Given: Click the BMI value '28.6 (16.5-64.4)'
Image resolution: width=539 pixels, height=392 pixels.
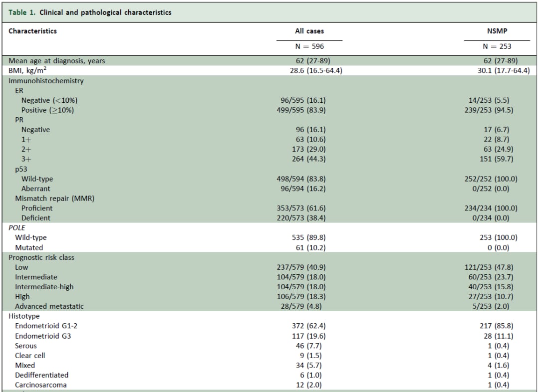Looking at the screenshot, I should 309,71.
